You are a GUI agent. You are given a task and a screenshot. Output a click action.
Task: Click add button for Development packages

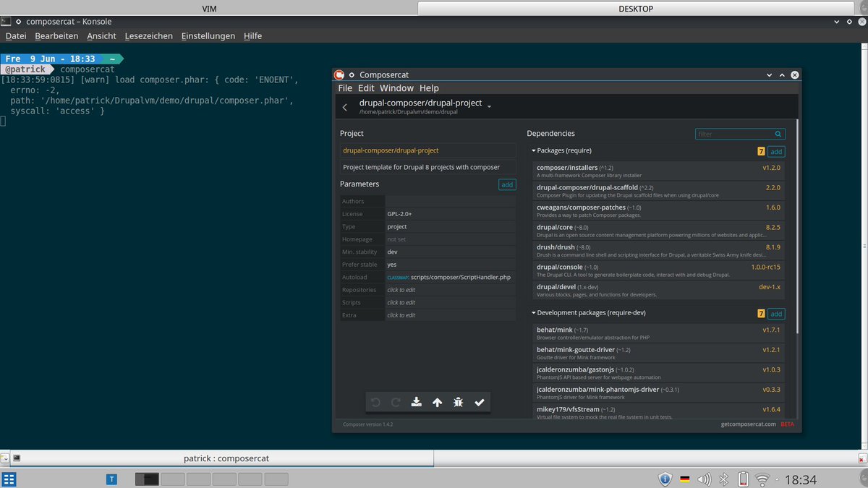tap(775, 314)
